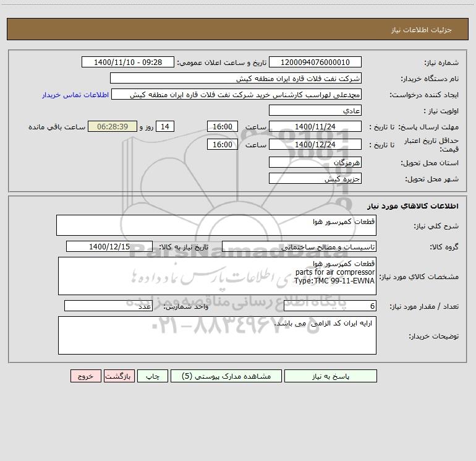
Task: Click label ساعت باقی مانده
Action: pos(57,127)
